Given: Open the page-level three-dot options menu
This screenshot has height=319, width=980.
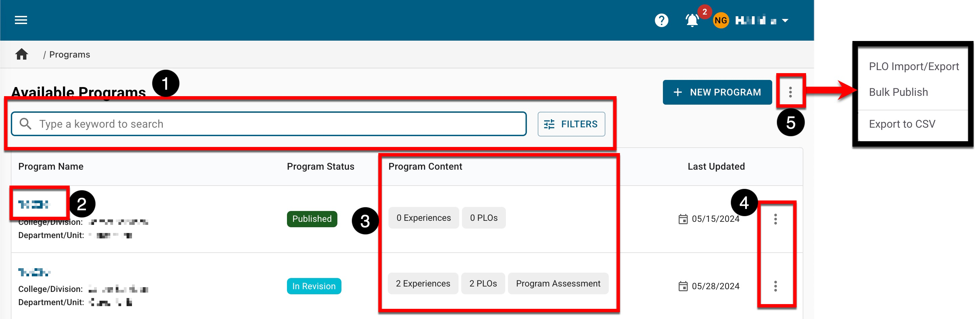Looking at the screenshot, I should click(790, 92).
